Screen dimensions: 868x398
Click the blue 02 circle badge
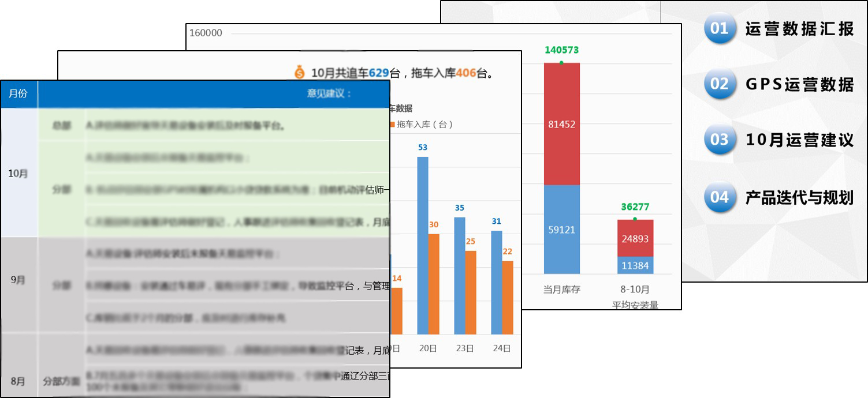pos(720,84)
